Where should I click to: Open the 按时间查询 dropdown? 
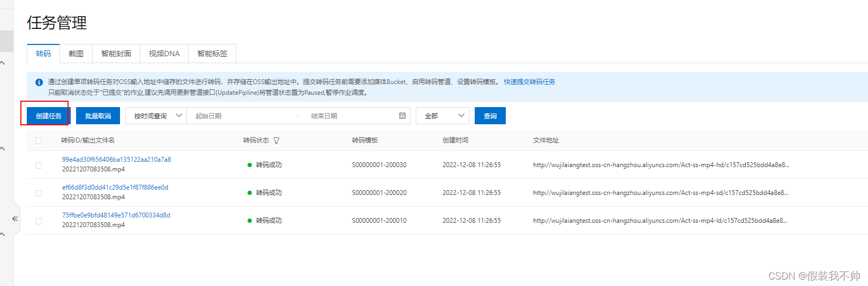pyautogui.click(x=156, y=116)
